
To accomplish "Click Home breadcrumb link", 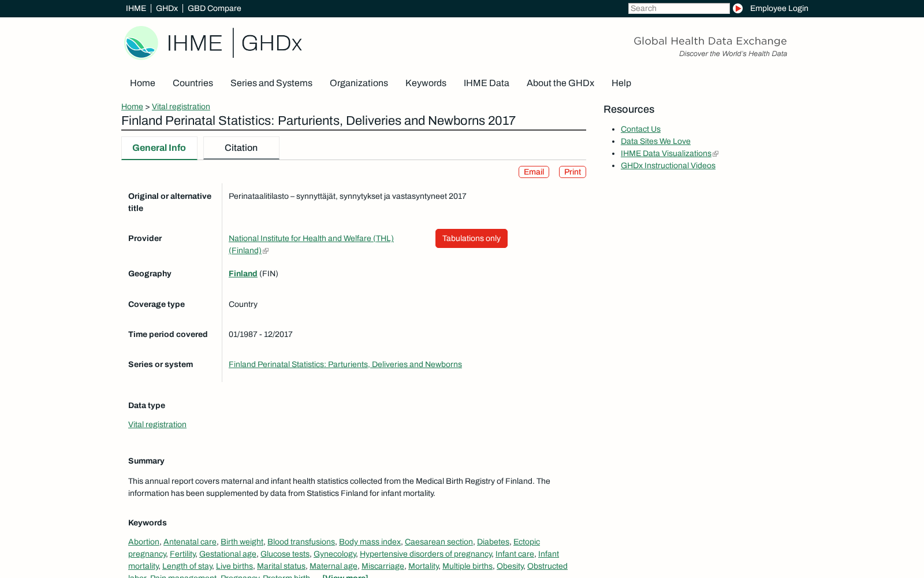I will coord(132,106).
